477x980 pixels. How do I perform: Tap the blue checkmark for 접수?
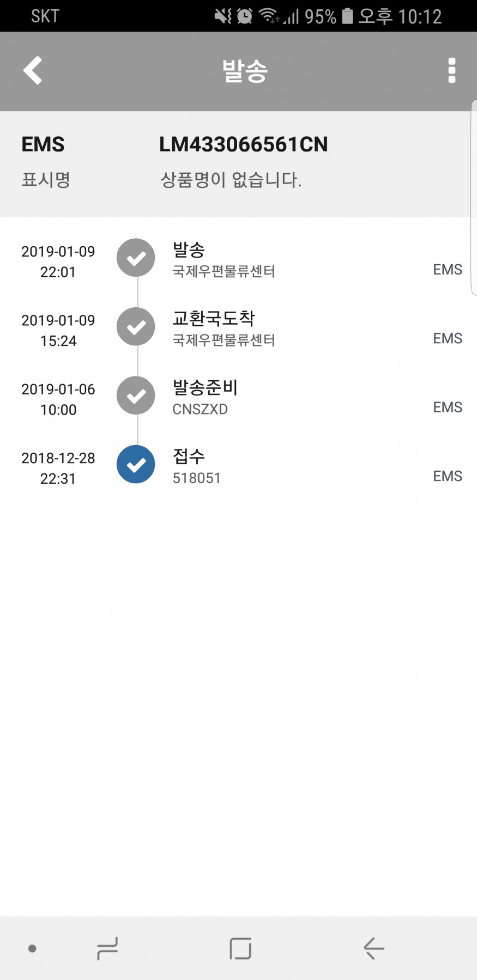136,464
